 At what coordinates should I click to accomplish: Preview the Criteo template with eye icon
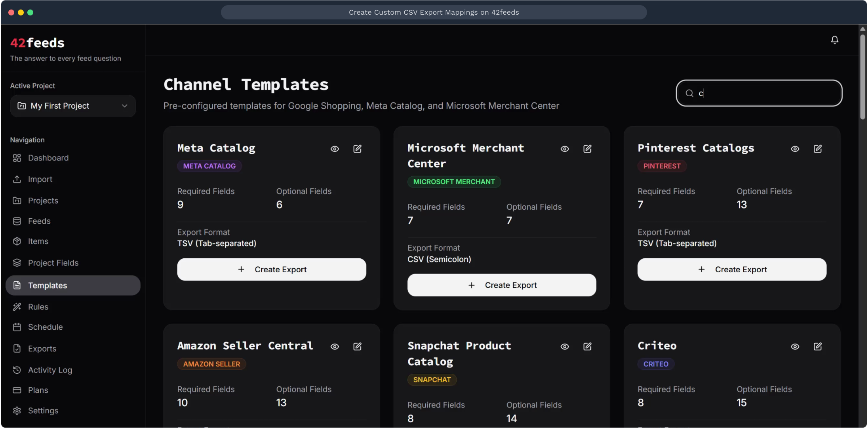tap(795, 346)
